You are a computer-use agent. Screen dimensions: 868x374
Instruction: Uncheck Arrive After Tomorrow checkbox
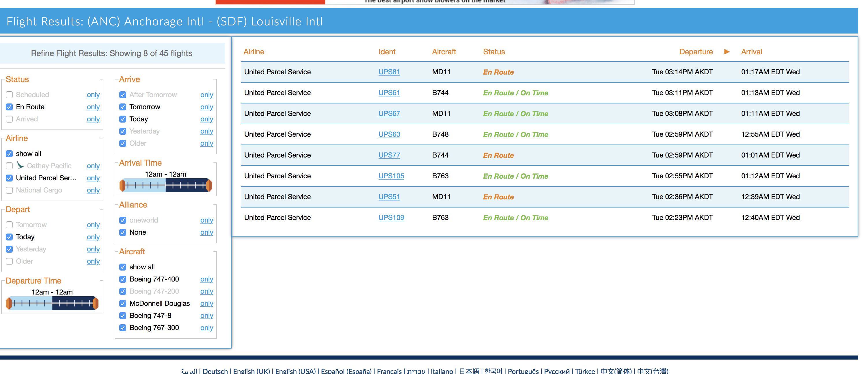click(123, 95)
